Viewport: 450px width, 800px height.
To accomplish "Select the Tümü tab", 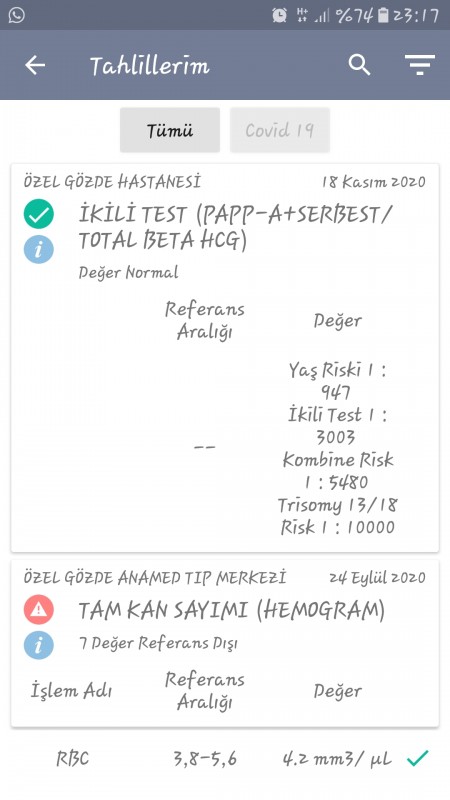I will pos(170,130).
